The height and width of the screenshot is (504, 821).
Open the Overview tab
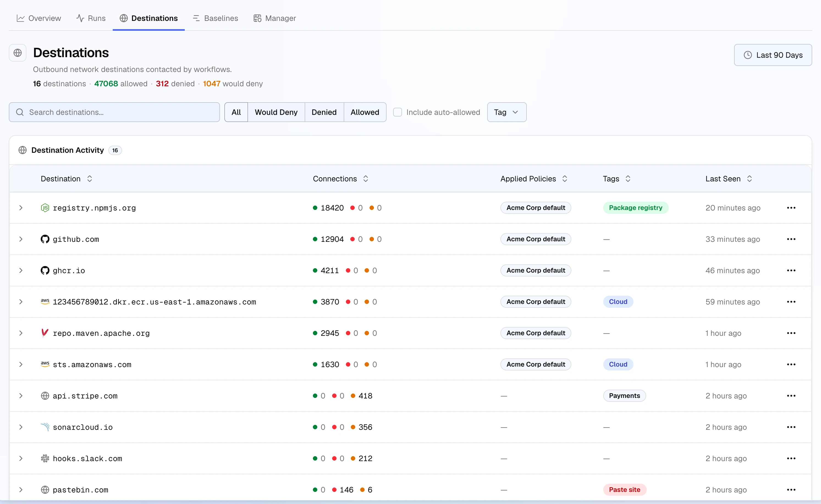coord(39,18)
